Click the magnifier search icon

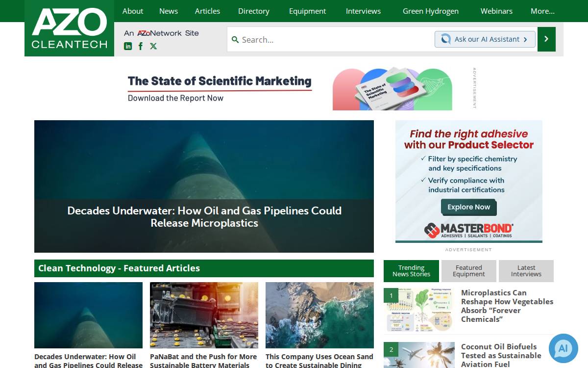[x=235, y=40]
